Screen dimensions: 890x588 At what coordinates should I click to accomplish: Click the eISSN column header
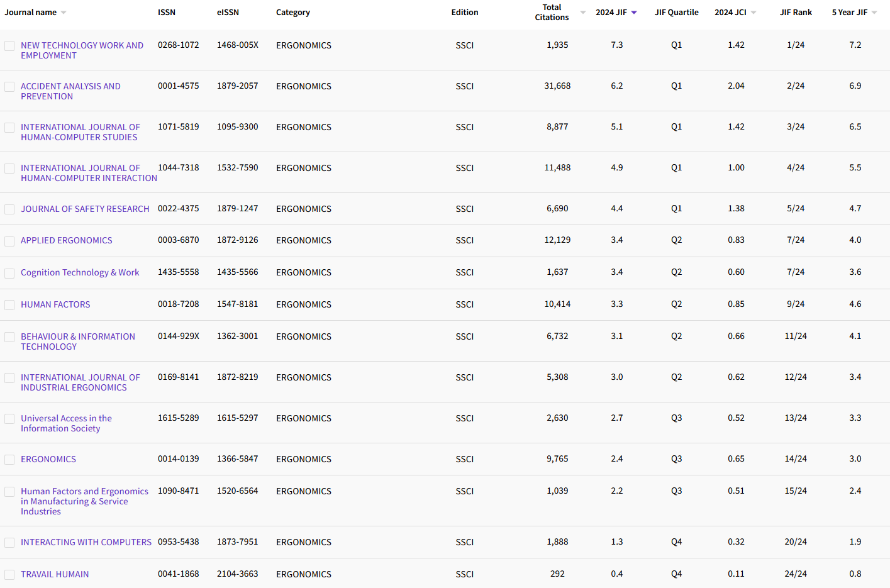point(228,12)
